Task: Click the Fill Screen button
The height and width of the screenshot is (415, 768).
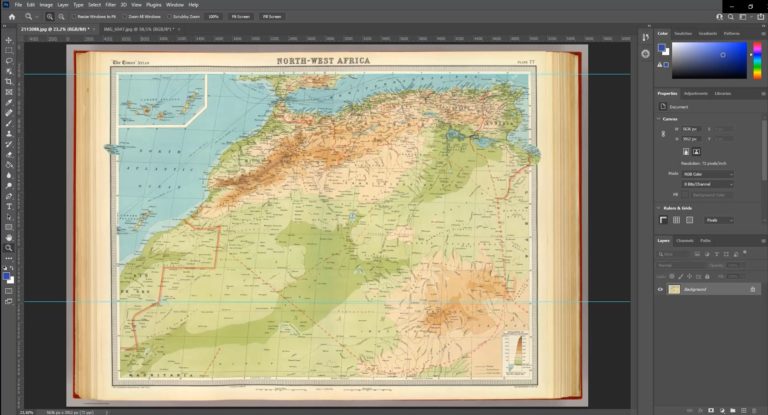Action: (272, 17)
